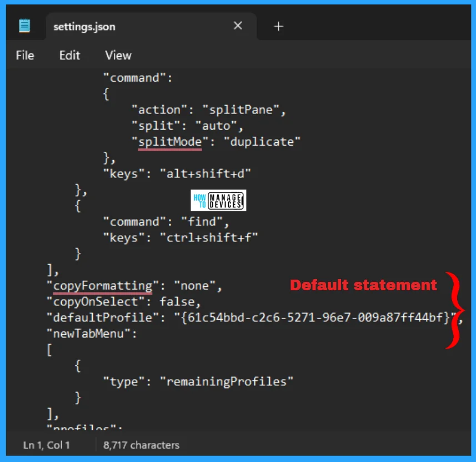Open the File menu

click(x=25, y=56)
